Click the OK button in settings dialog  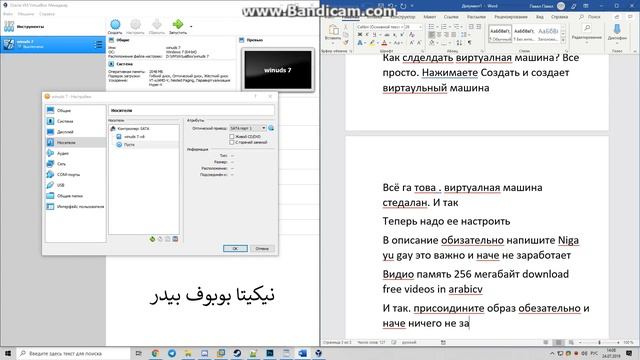tap(235, 248)
